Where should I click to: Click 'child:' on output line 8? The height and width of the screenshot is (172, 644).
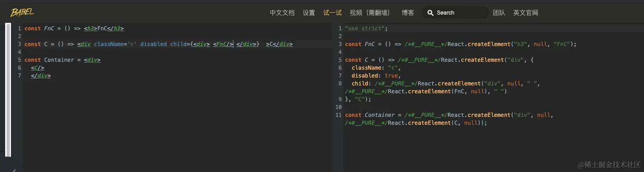361,83
